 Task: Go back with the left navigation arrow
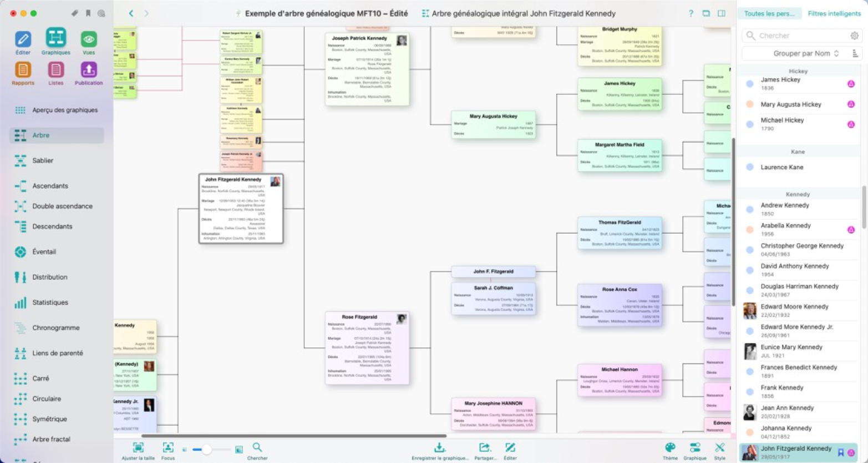(x=131, y=13)
